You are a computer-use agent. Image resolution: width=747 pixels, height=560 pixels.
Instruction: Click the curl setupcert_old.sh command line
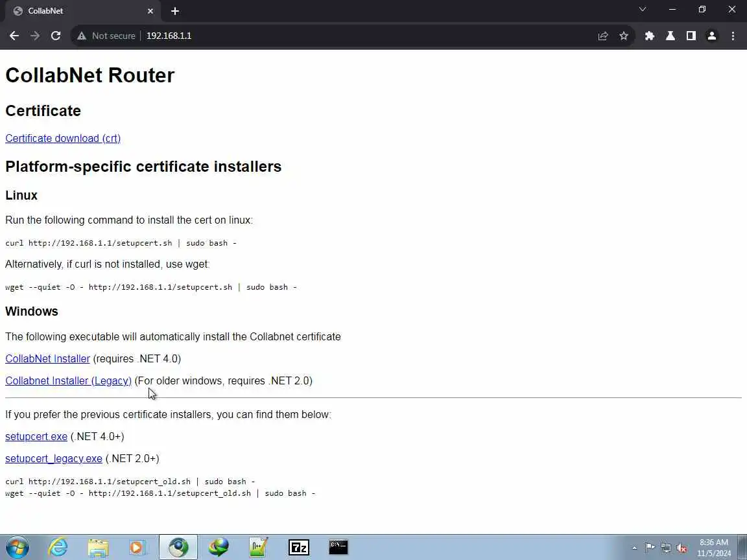(130, 482)
